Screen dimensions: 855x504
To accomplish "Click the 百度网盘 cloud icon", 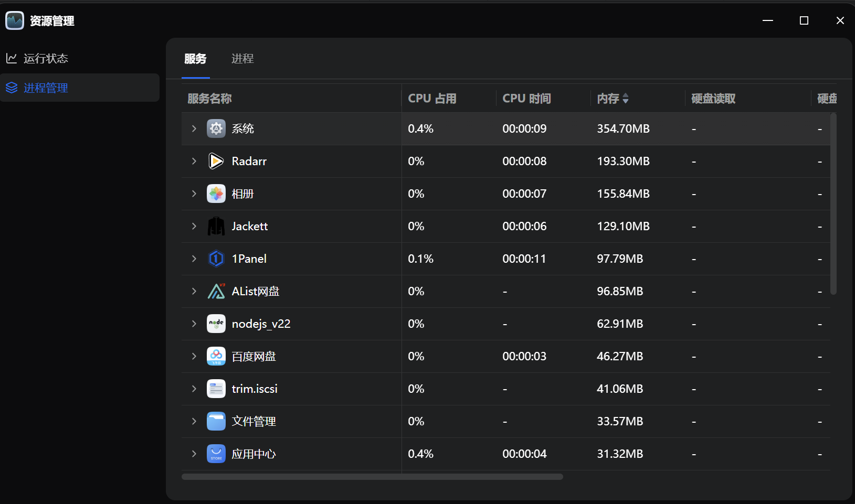I will coord(216,356).
